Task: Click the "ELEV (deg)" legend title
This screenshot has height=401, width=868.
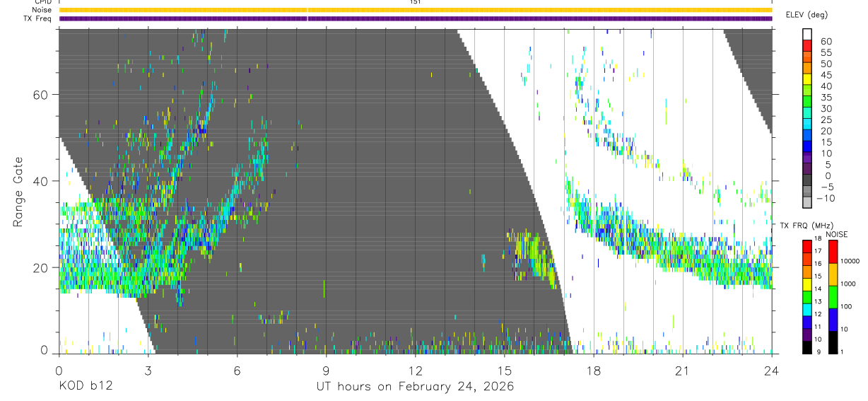Action: pyautogui.click(x=807, y=15)
